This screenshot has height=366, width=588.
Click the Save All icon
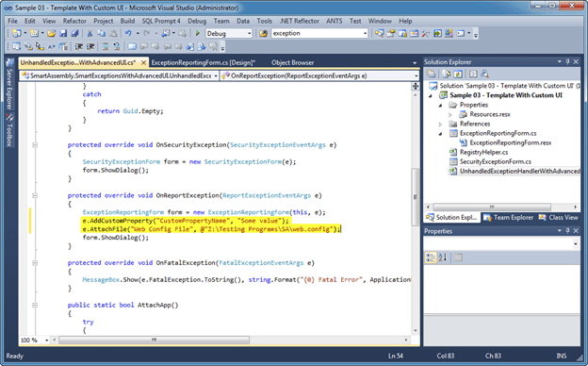[74, 33]
